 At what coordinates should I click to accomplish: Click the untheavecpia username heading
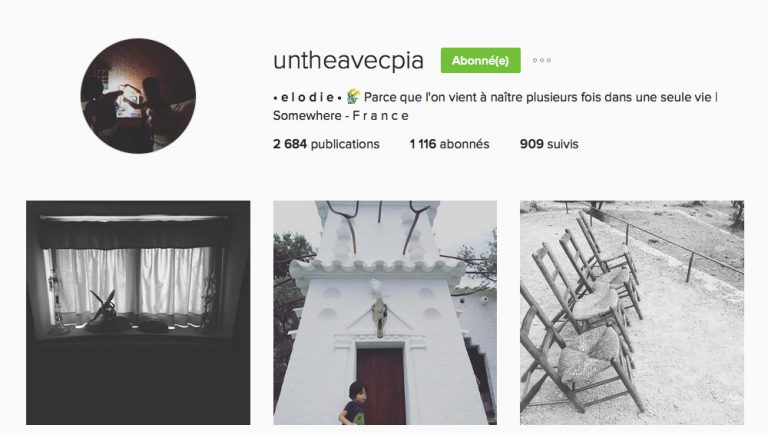(x=348, y=61)
